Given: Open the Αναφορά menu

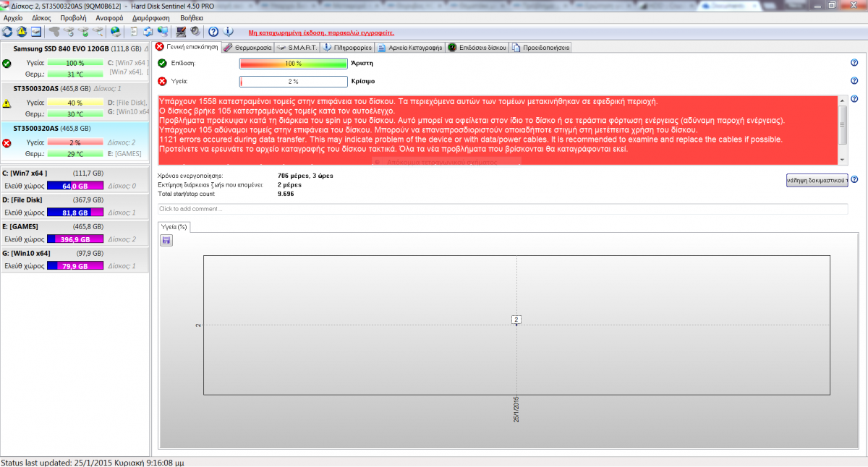Looking at the screenshot, I should tap(109, 17).
